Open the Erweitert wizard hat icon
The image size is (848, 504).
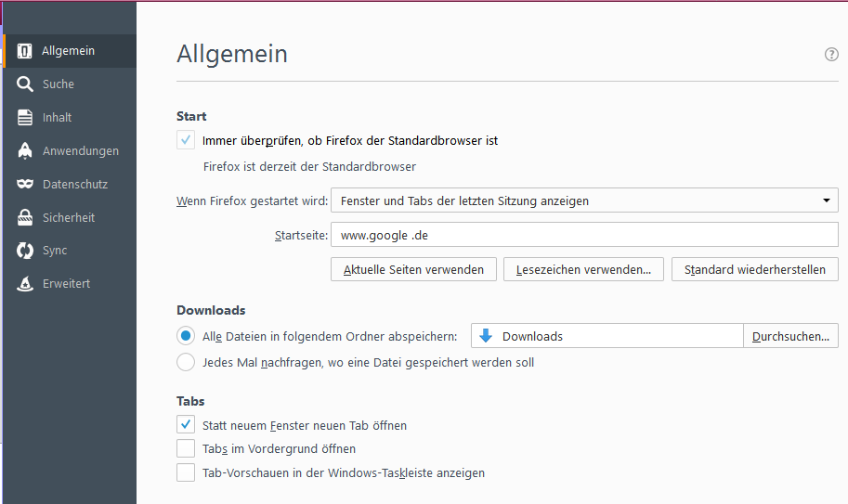[24, 284]
